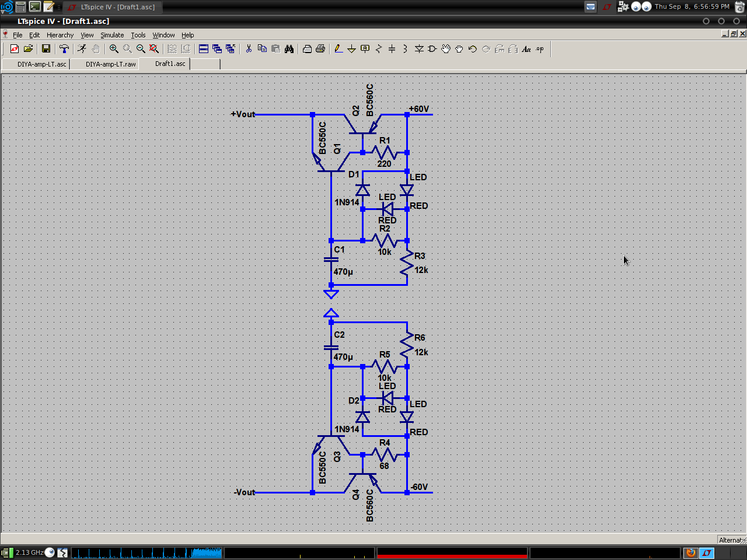747x560 pixels.
Task: Create a new schematic from the toolbar
Action: coord(15,49)
